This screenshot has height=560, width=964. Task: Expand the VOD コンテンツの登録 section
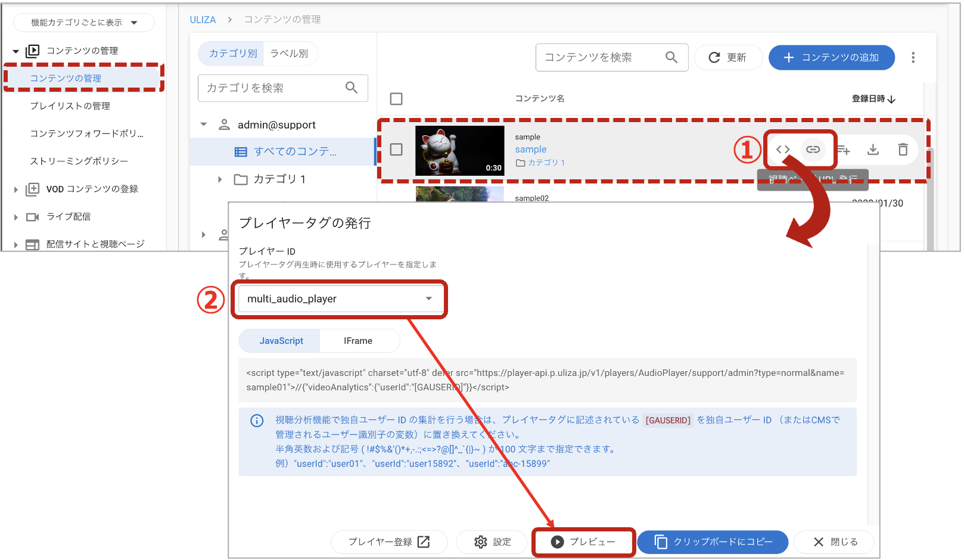(x=16, y=189)
